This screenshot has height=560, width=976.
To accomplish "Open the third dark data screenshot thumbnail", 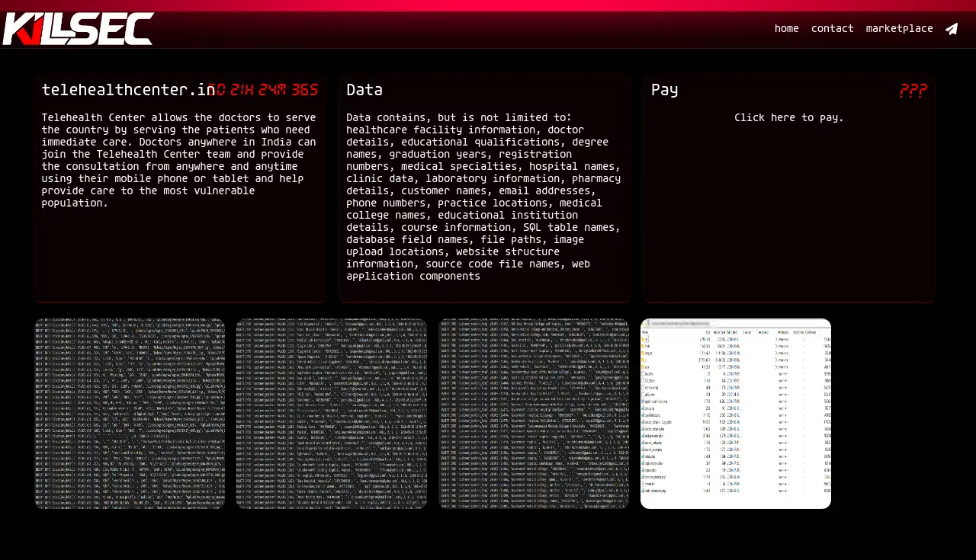I will (x=534, y=414).
